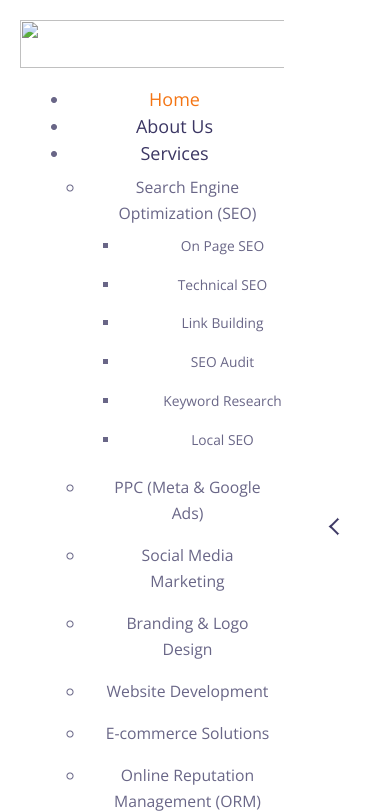Viewport: 375px width, 812px height.
Task: Open the On Page SEO link
Action: (222, 246)
